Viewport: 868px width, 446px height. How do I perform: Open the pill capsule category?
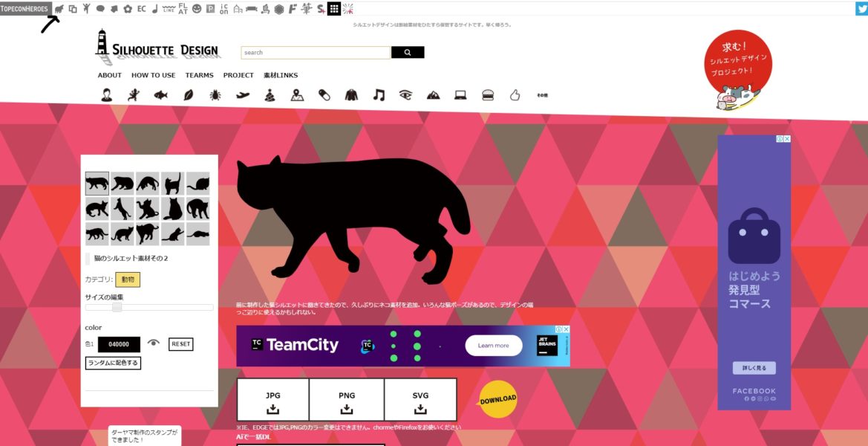coord(324,94)
